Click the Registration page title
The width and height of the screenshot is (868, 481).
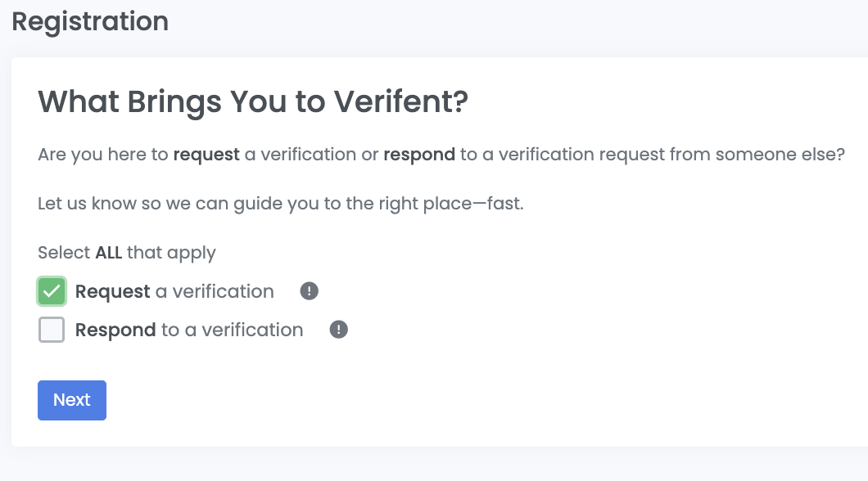[90, 21]
